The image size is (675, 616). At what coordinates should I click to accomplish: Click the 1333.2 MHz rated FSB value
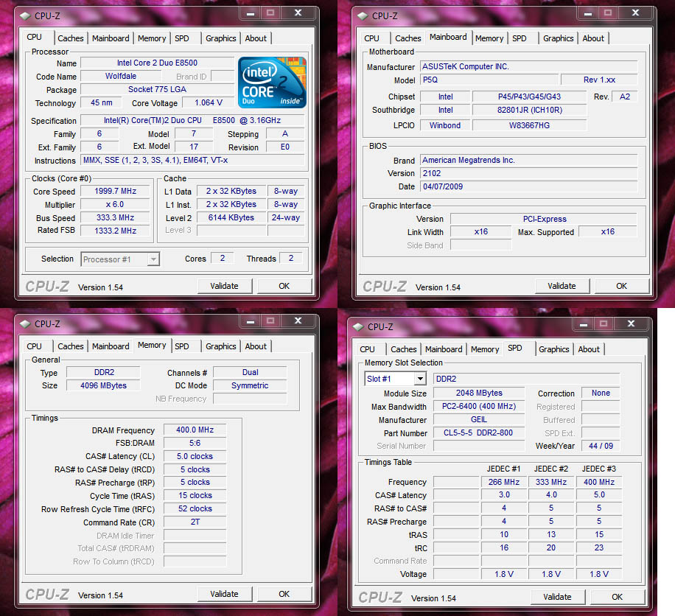[116, 231]
